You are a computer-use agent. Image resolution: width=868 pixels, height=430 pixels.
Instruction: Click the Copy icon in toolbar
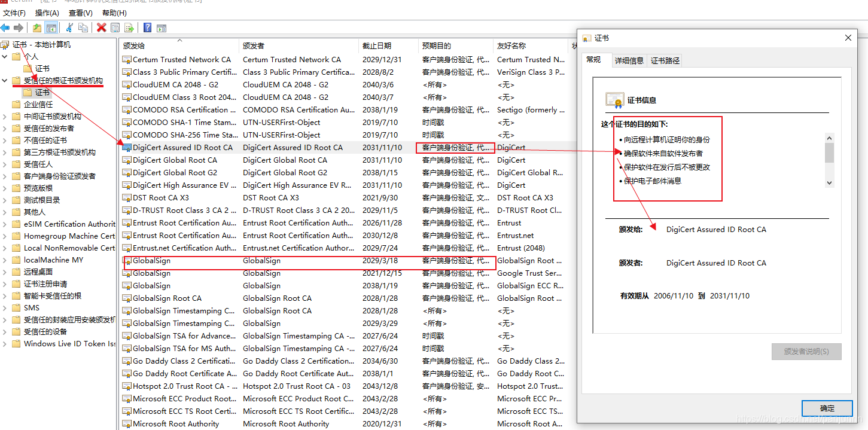[x=83, y=28]
